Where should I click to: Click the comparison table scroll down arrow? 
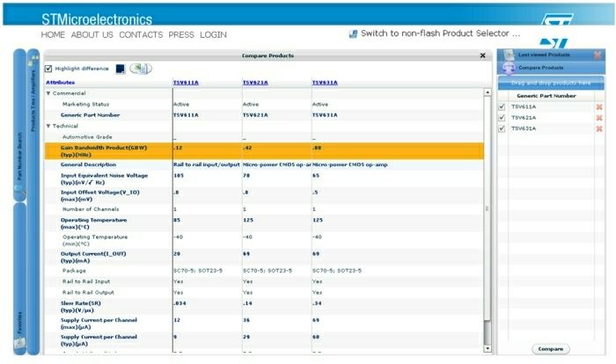tap(488, 348)
